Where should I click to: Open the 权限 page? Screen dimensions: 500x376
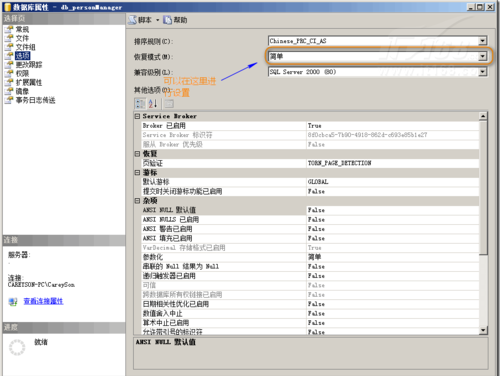(22, 73)
